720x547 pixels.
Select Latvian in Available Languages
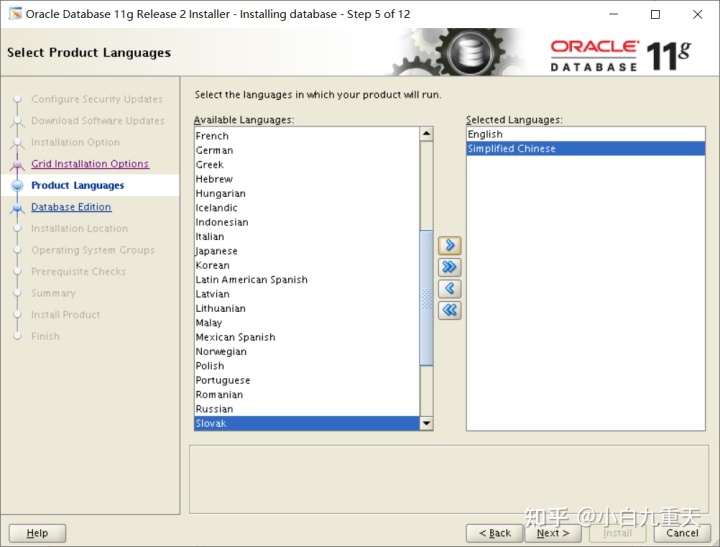(x=307, y=294)
